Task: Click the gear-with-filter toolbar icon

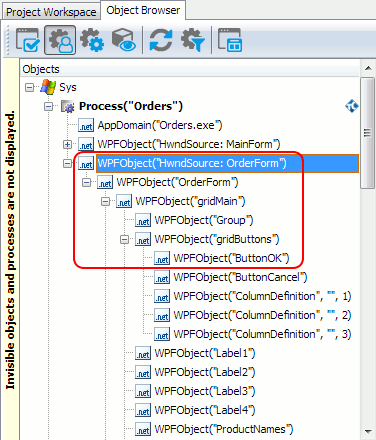Action: pyautogui.click(x=193, y=40)
